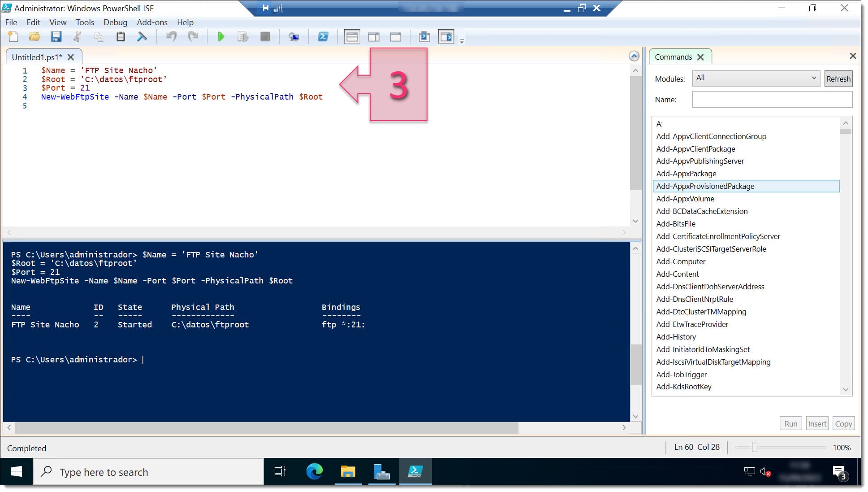Click the Cut scissors icon
Viewport: 868px width, 492px height.
click(77, 37)
